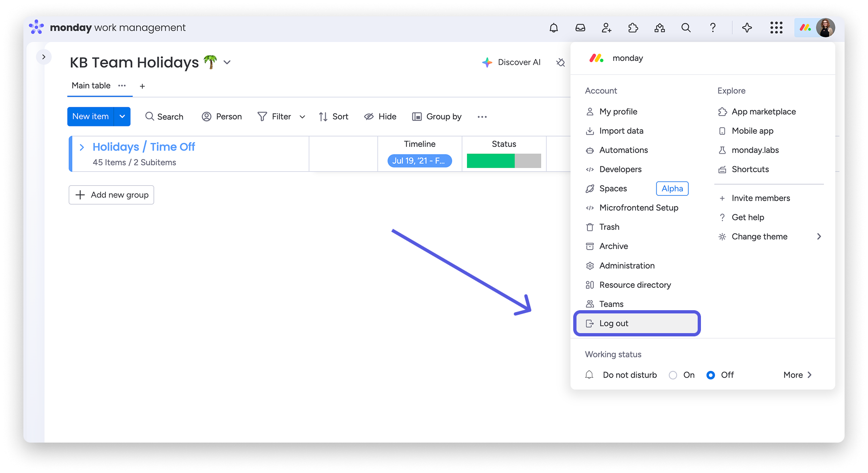Open the notifications bell in top bar
The image size is (868, 473).
(x=554, y=28)
